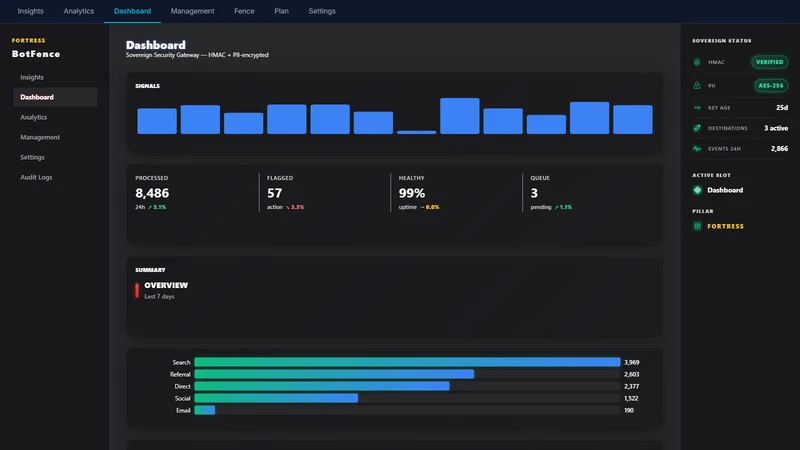Select Dashboard in the sidebar
This screenshot has width=800, height=450.
point(55,97)
